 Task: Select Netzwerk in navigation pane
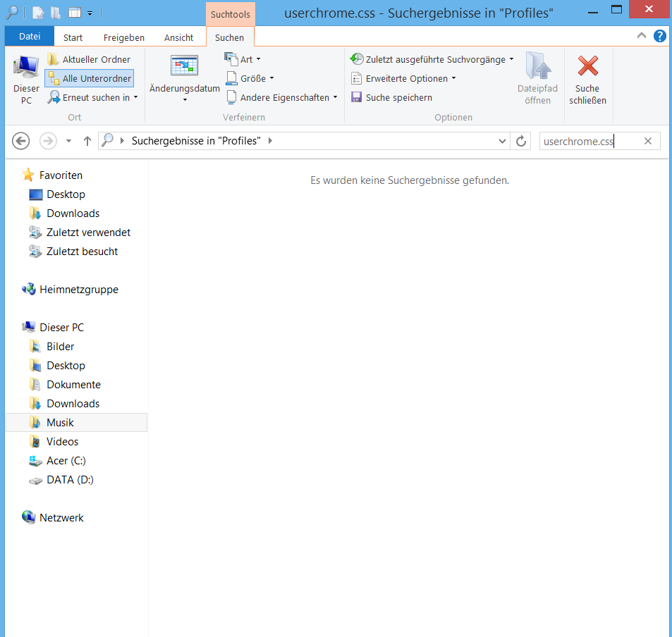(61, 518)
